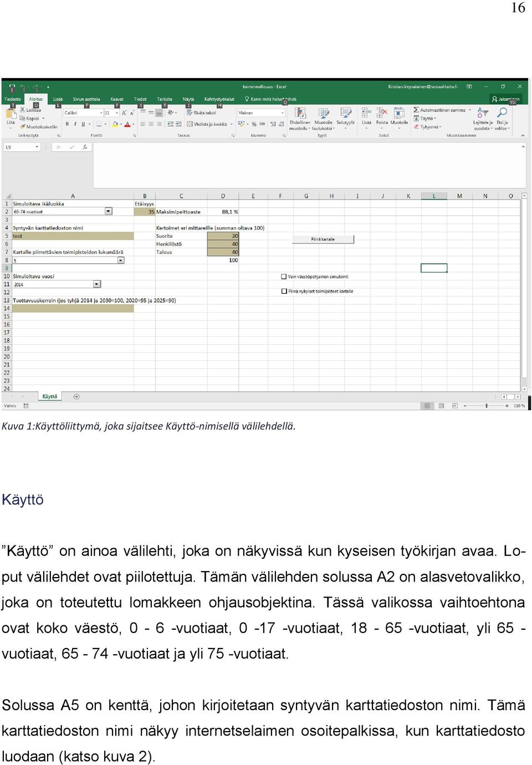
Task: Enable Vain väestöpohjainen simulointi checkbox
Action: 284,277
